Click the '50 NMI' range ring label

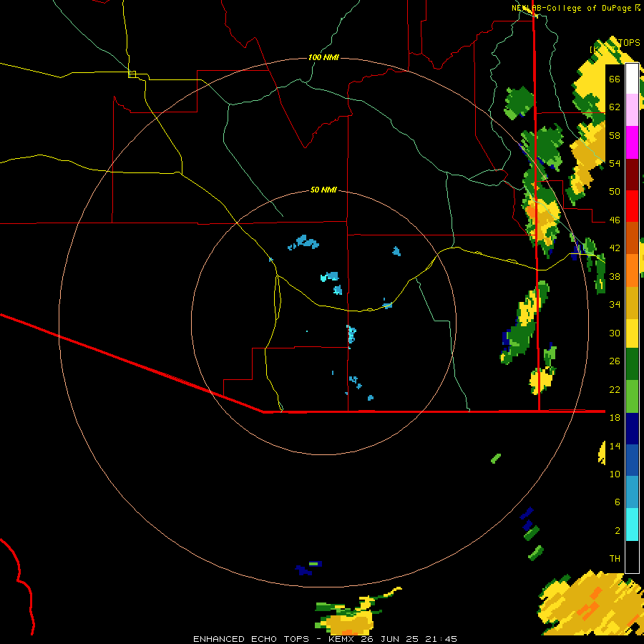point(323,190)
